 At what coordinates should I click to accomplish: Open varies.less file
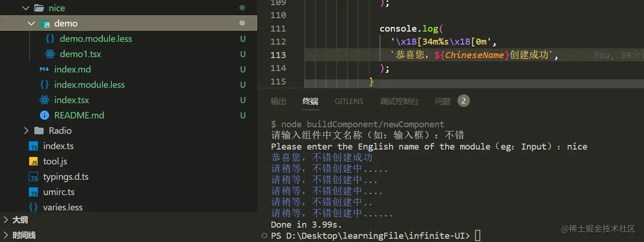(63, 207)
